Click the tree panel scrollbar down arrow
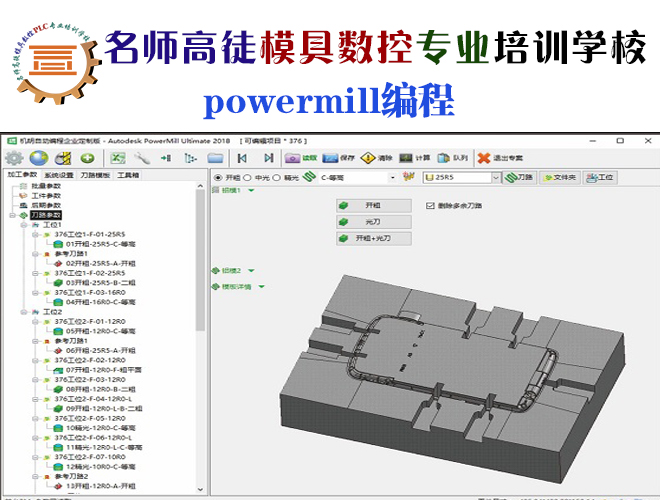The height and width of the screenshot is (500, 660). [200, 489]
